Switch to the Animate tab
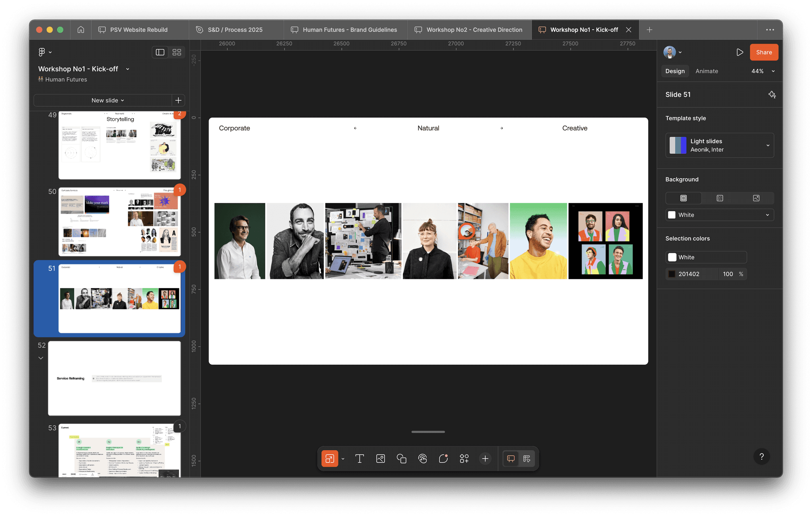Screen dimensions: 812x516 (x=707, y=71)
